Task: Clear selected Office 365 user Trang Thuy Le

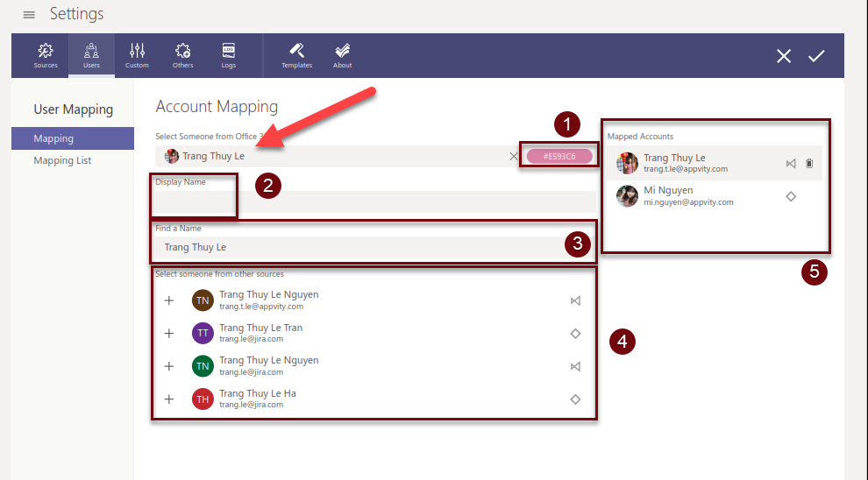Action: click(x=514, y=157)
